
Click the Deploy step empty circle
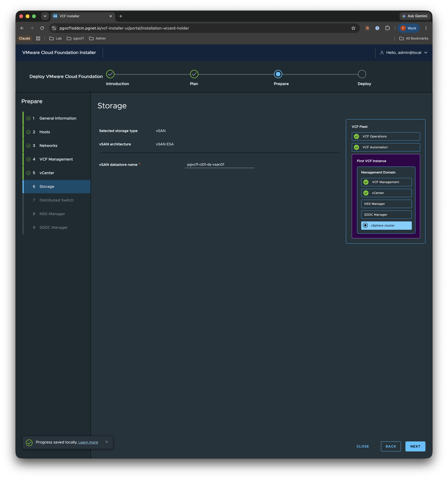pos(362,74)
